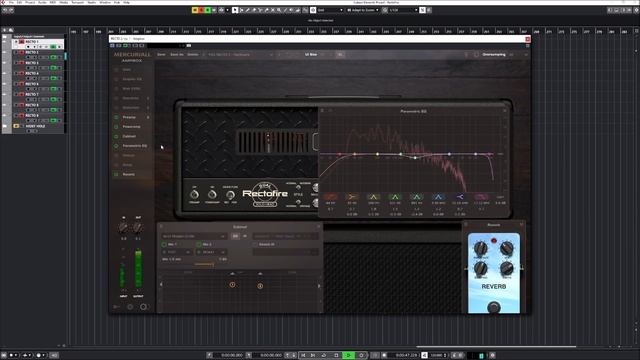The image size is (640, 360).
Task: Click the transport Record button
Action: point(361,355)
